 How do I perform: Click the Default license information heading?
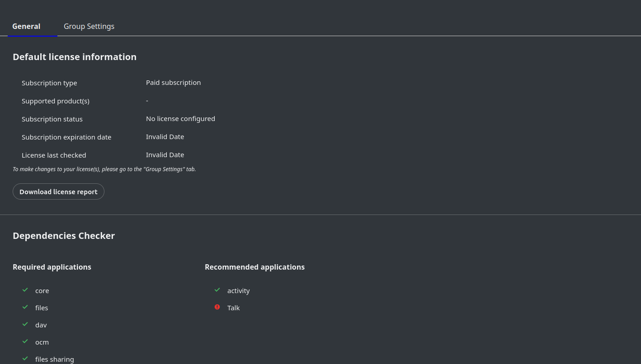tap(75, 57)
